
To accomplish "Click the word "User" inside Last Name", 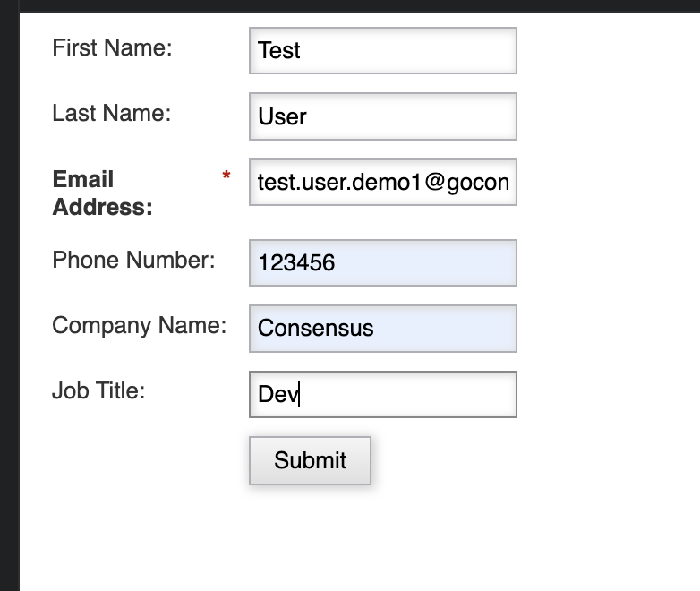I will [282, 116].
